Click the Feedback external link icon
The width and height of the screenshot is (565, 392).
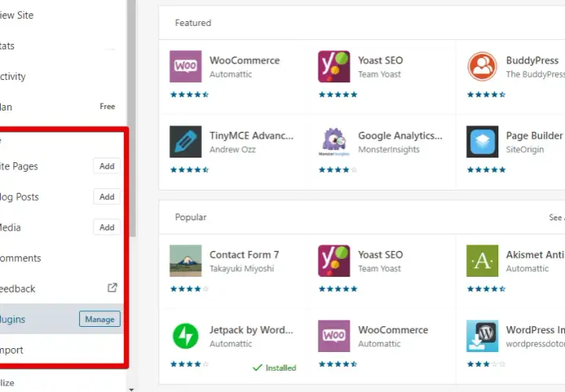[x=112, y=288]
